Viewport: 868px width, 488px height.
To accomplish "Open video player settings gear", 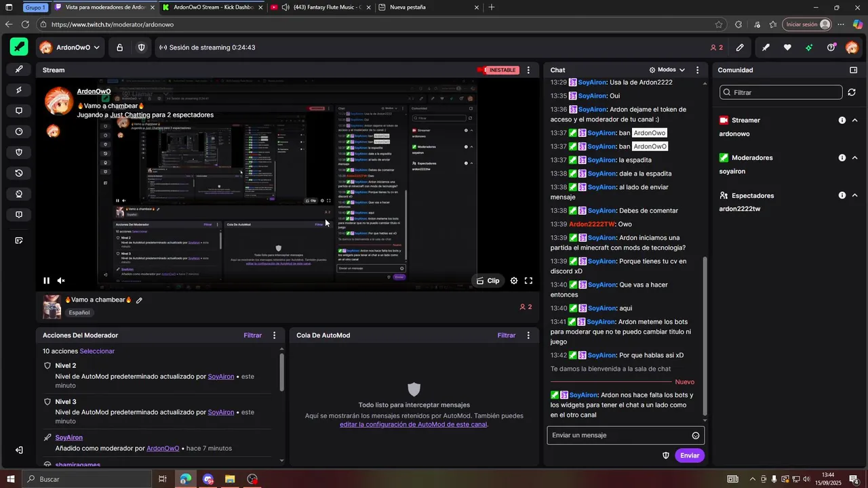I will (x=514, y=281).
